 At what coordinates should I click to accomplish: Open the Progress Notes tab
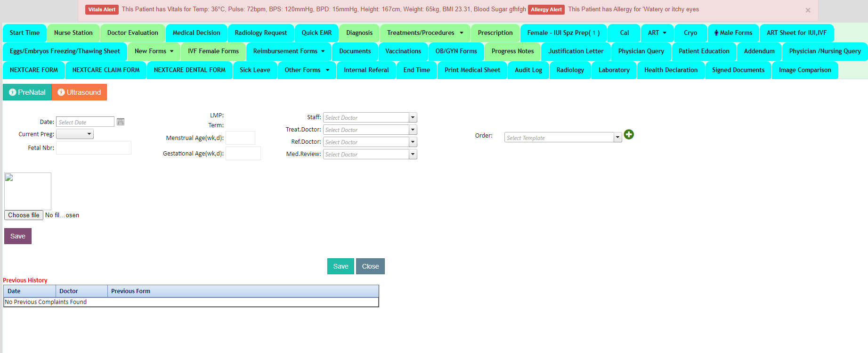pos(513,51)
